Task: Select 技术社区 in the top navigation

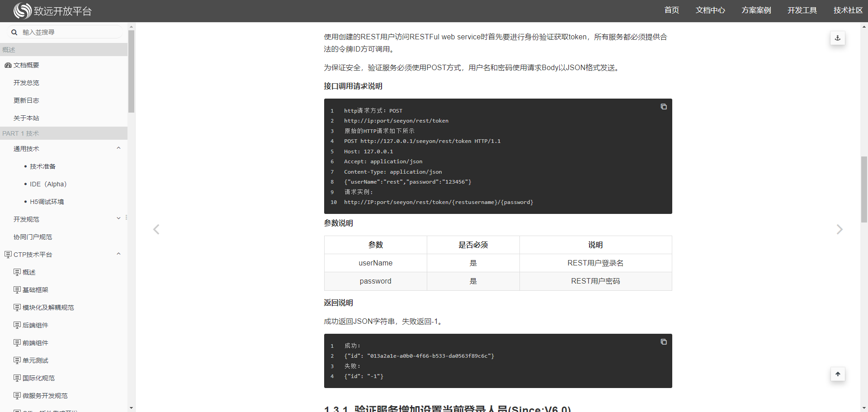Action: [848, 10]
